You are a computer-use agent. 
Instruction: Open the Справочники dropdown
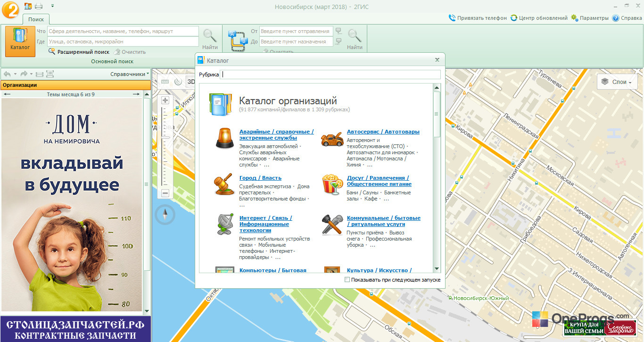[x=130, y=74]
